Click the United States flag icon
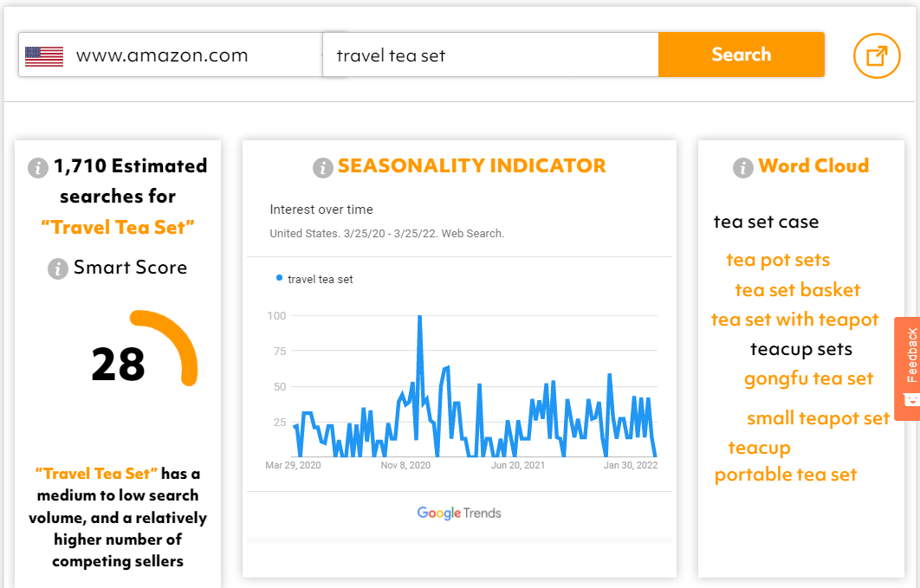The image size is (920, 588). click(44, 55)
